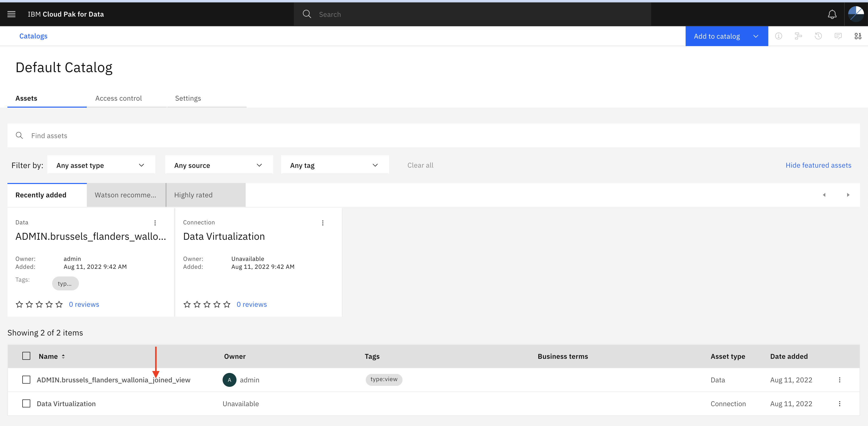Click the search magnifier icon in header
The width and height of the screenshot is (868, 426).
tap(307, 14)
